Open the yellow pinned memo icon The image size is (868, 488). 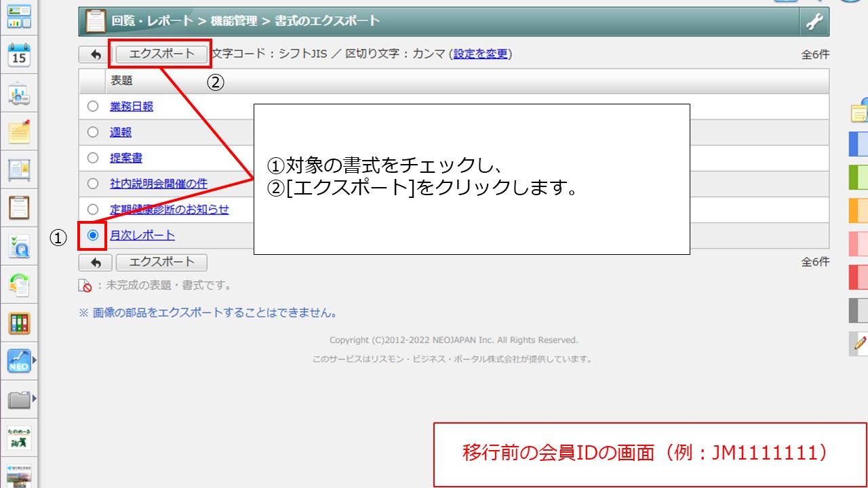pyautogui.click(x=20, y=131)
